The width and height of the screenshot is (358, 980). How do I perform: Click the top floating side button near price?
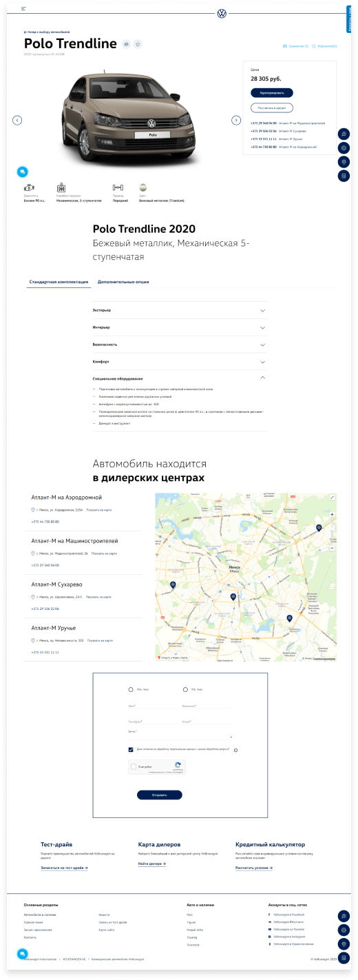(344, 134)
